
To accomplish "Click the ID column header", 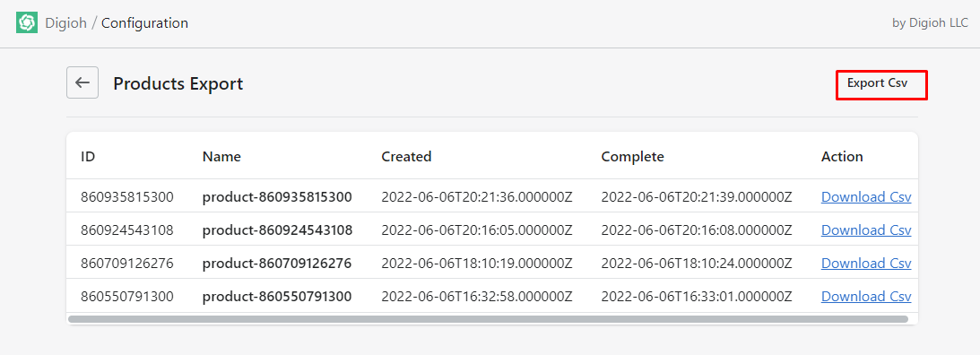I will tap(88, 156).
